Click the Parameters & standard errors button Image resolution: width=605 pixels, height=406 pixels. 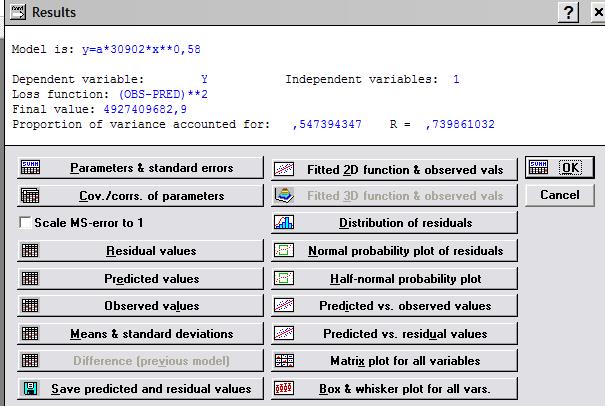click(x=139, y=169)
